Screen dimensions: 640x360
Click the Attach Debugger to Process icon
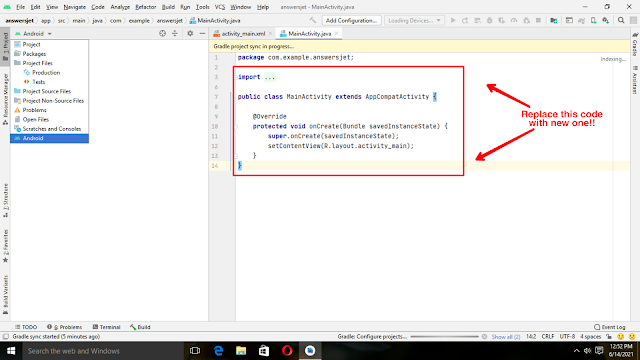(527, 20)
